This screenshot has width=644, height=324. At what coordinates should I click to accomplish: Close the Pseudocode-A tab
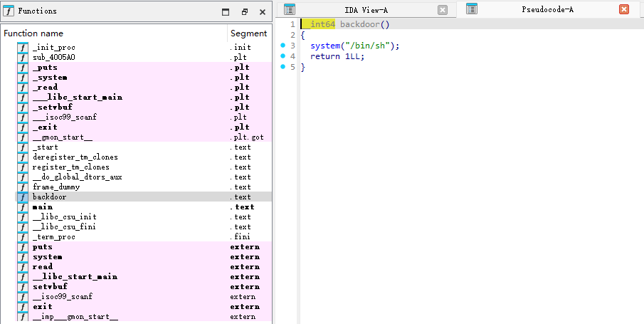point(624,10)
